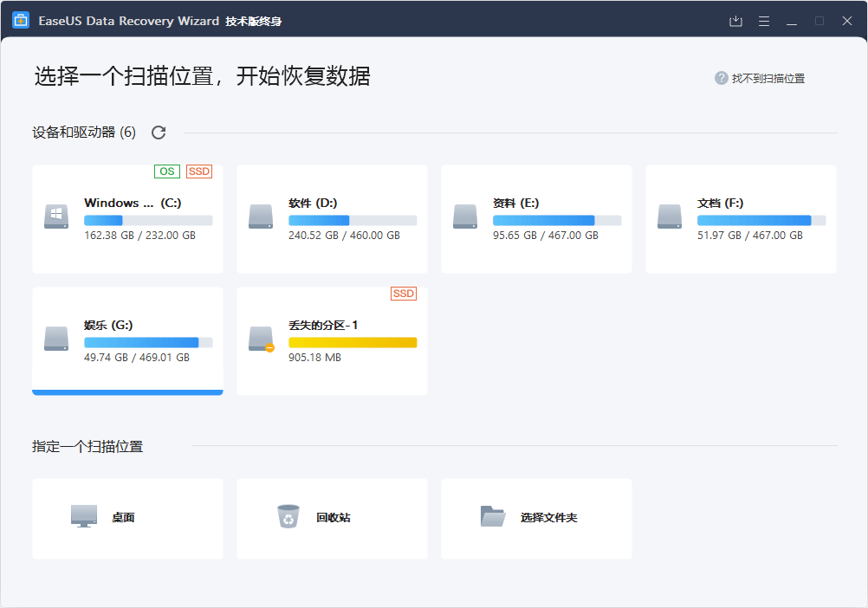868x608 pixels.
Task: Click the D drive usage bar
Action: (353, 220)
